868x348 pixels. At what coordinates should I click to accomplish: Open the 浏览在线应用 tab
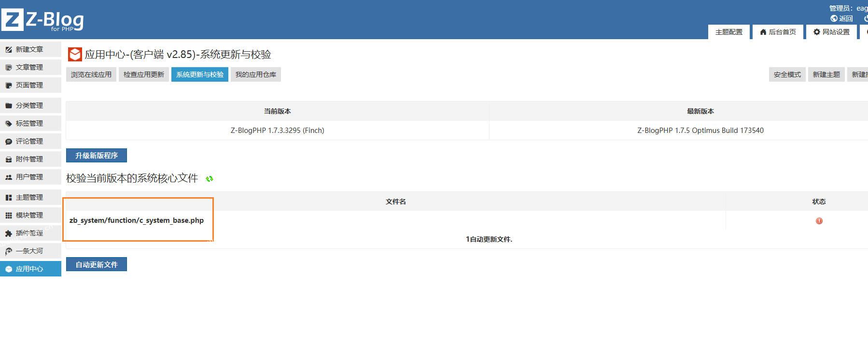click(x=91, y=74)
